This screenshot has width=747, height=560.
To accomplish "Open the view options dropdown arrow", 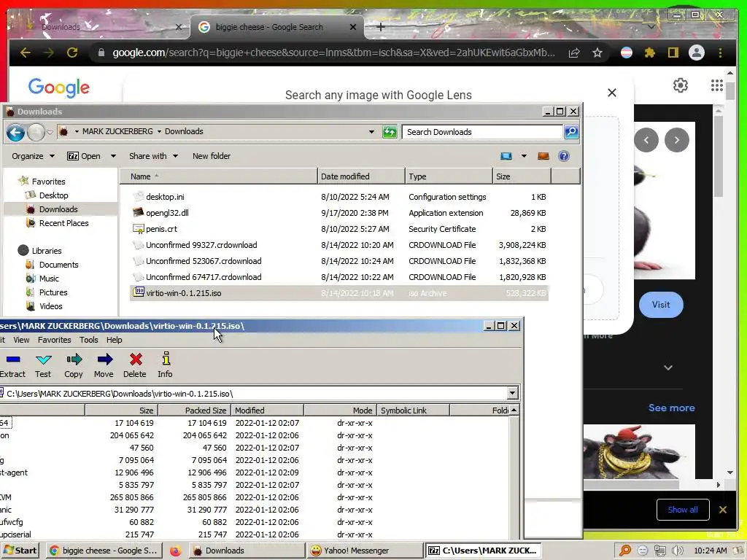I will pyautogui.click(x=524, y=156).
